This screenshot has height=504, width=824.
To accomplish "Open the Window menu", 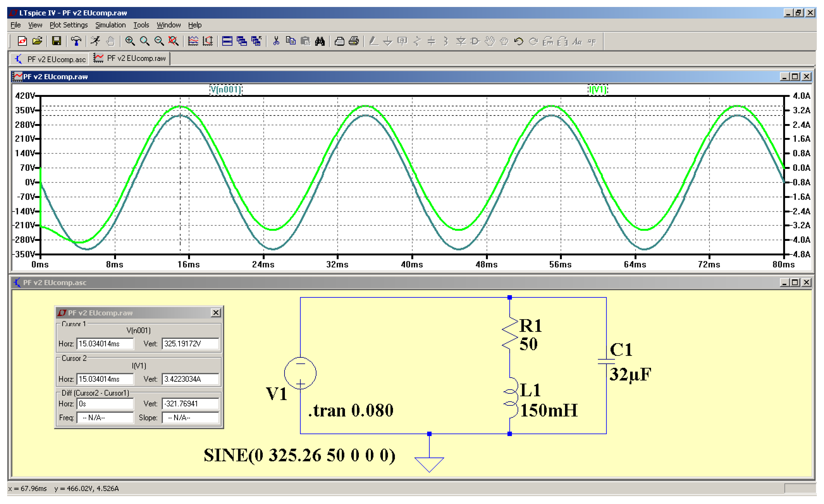I will 169,25.
